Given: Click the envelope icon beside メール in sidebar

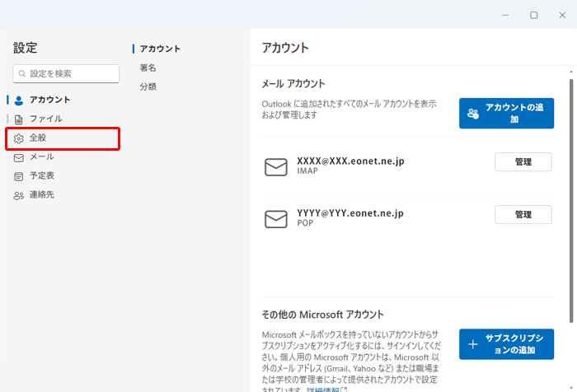Looking at the screenshot, I should [19, 157].
